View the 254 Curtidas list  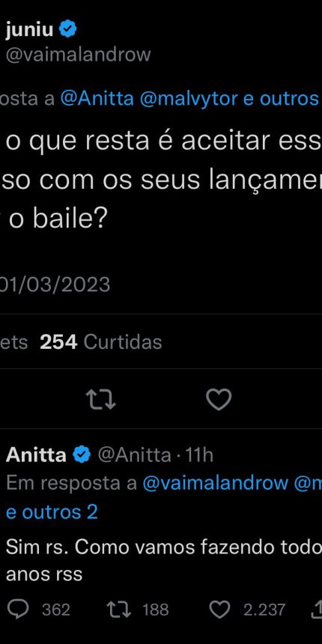[100, 342]
